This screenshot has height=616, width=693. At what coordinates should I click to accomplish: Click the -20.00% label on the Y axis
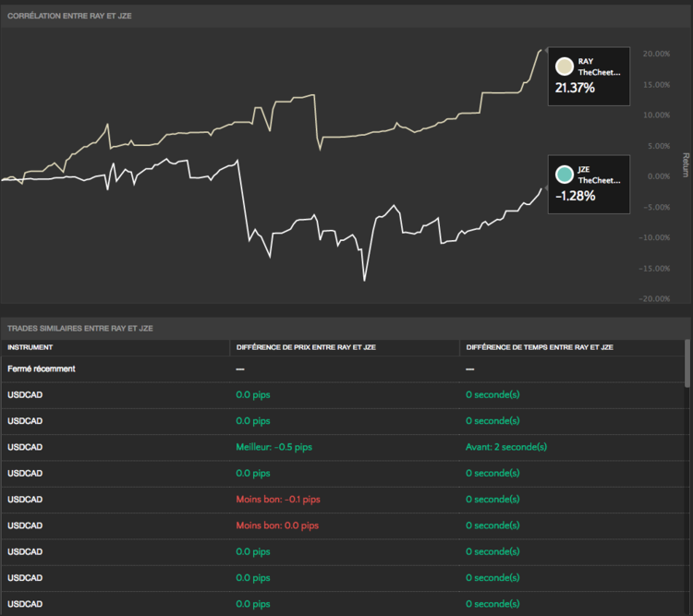click(x=657, y=298)
